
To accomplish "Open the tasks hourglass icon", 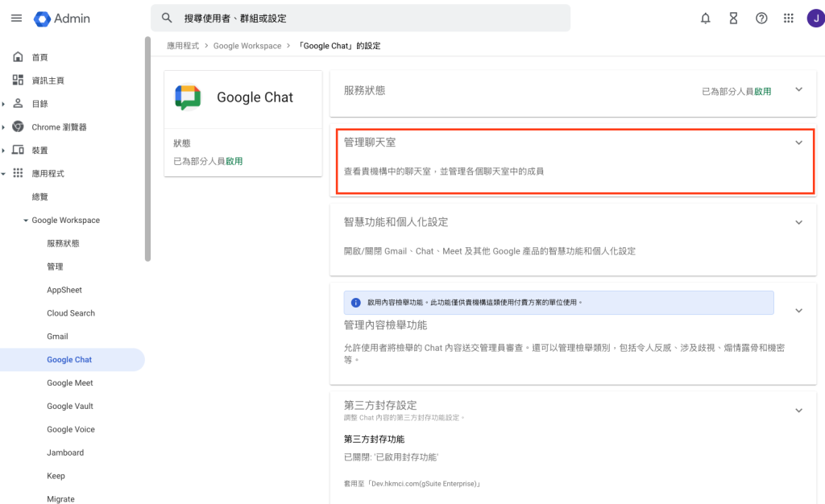I will coord(733,19).
